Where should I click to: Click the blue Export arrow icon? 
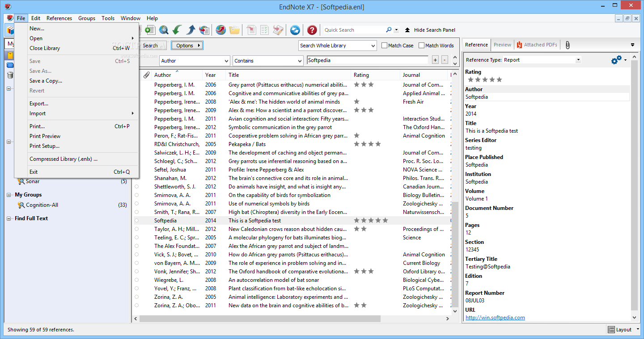tap(191, 30)
